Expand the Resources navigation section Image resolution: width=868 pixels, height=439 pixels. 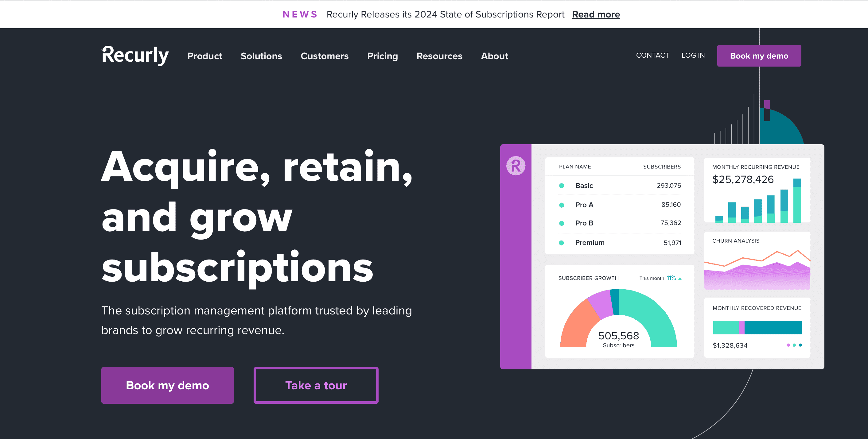coord(440,56)
